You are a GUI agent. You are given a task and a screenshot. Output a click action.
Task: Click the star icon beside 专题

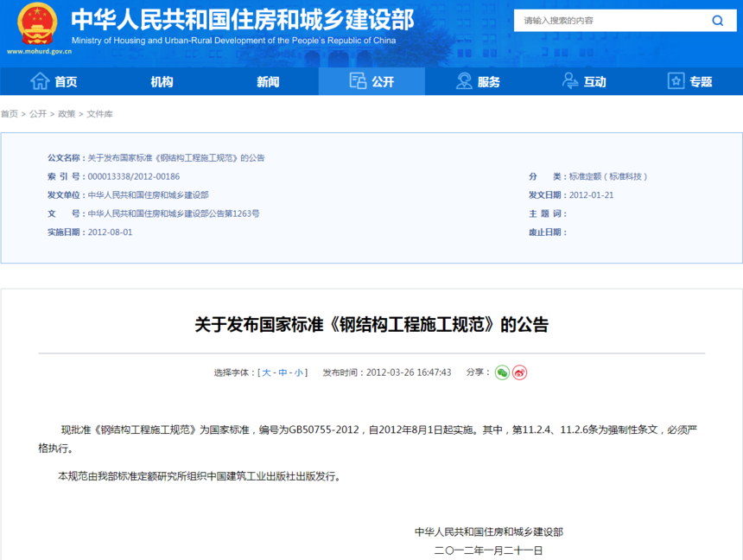676,81
